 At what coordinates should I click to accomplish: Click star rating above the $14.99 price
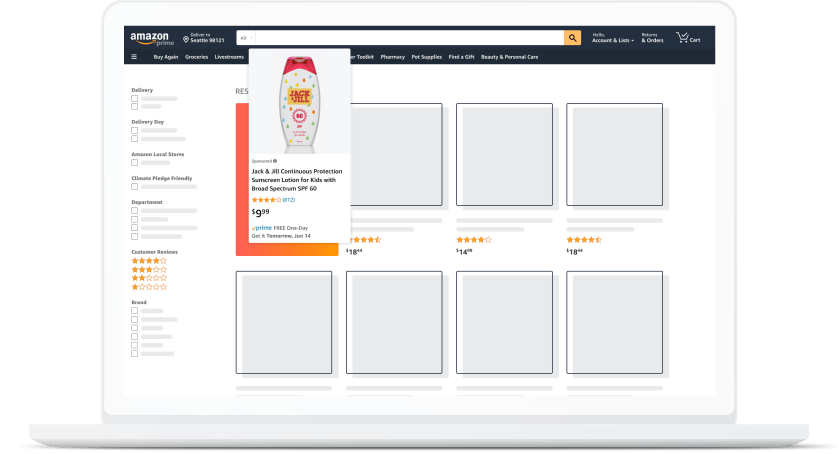point(474,240)
